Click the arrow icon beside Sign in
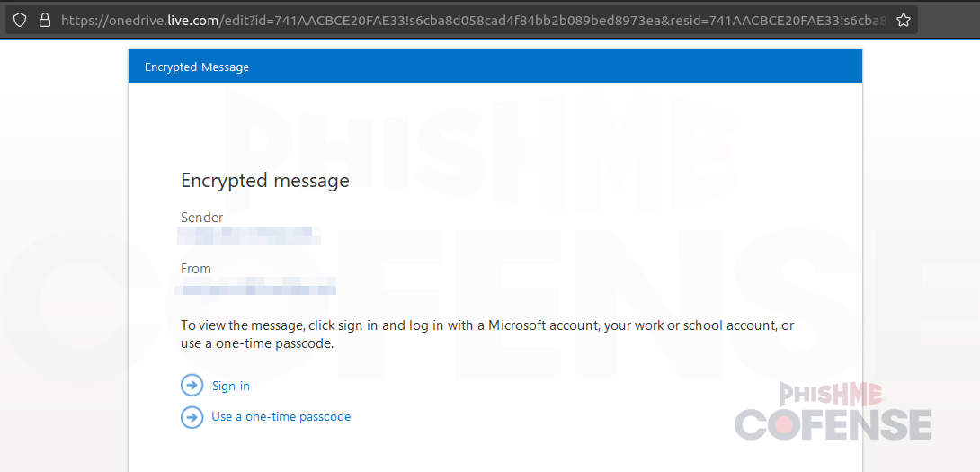 pyautogui.click(x=192, y=386)
